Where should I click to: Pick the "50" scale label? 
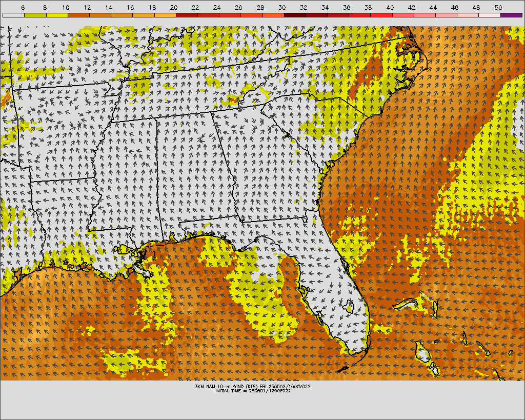[x=498, y=7]
